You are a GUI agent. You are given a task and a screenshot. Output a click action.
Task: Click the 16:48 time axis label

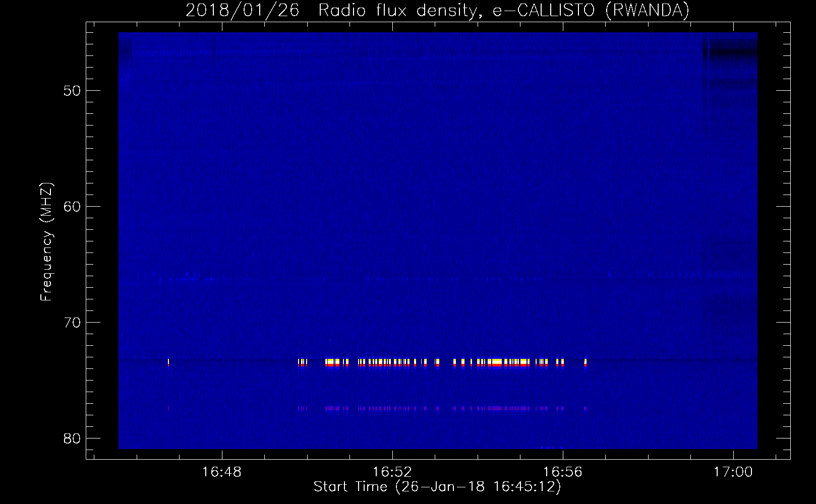222,472
